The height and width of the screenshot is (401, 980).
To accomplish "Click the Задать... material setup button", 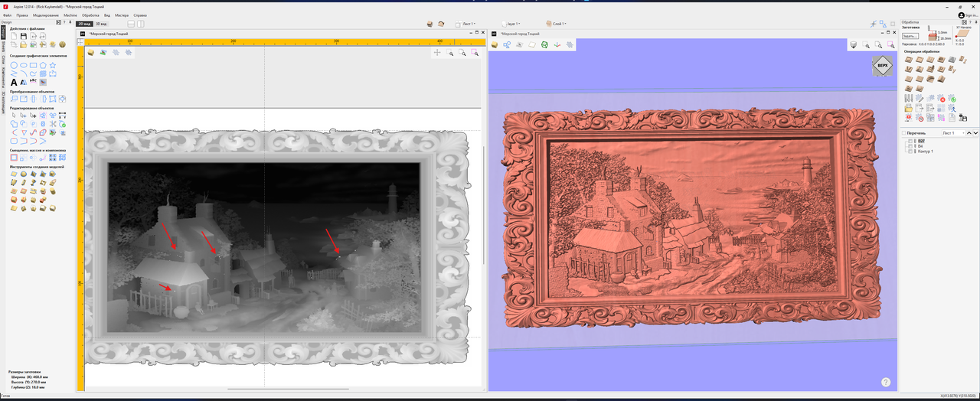I will (910, 36).
